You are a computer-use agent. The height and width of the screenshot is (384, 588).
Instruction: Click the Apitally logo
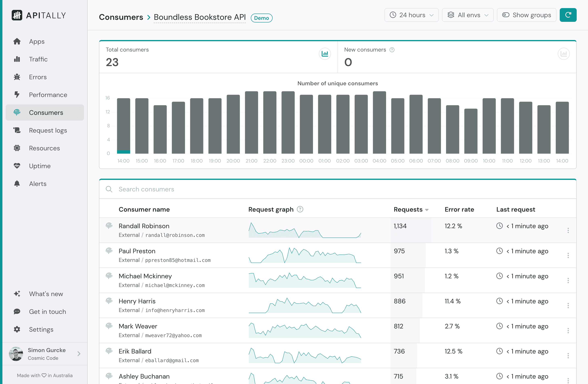38,15
